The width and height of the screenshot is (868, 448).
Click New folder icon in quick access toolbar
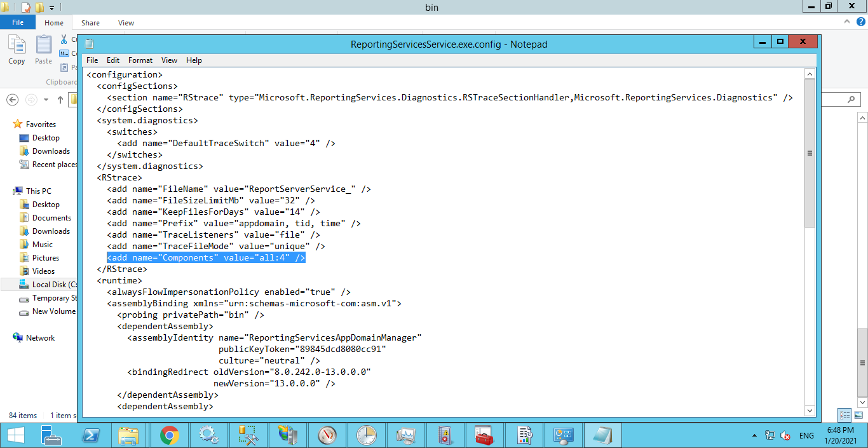click(40, 8)
